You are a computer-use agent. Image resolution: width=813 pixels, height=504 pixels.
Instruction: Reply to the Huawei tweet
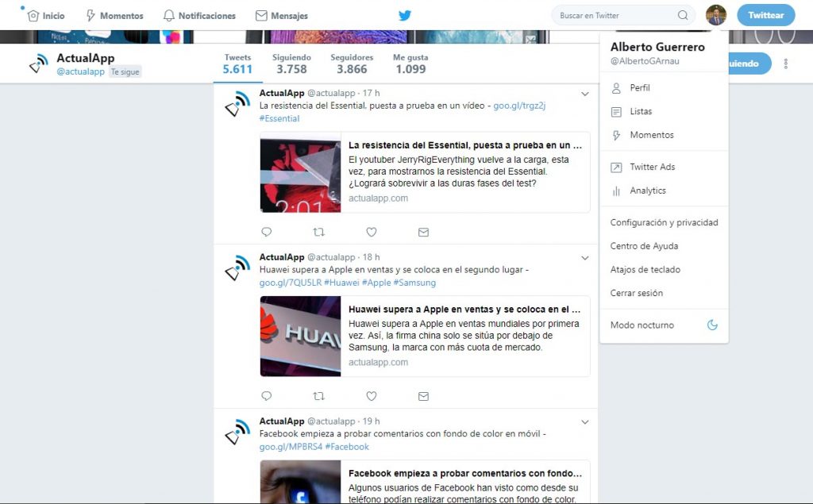click(267, 395)
